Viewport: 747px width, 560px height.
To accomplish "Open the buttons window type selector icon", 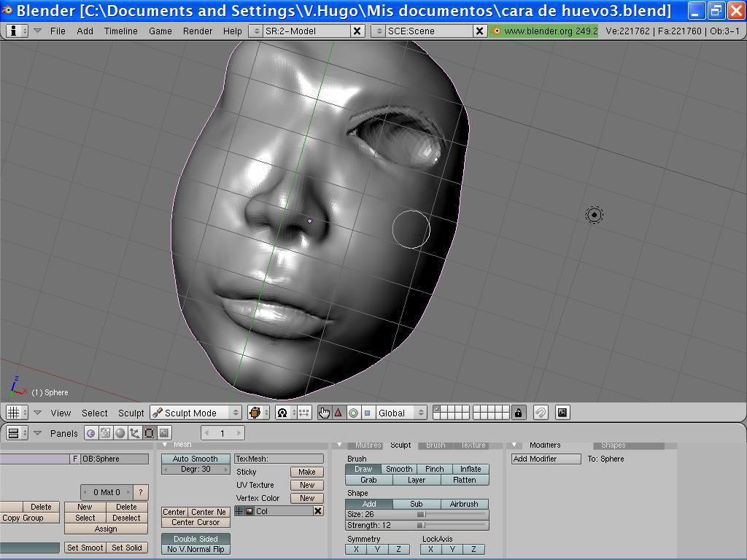I will click(17, 433).
